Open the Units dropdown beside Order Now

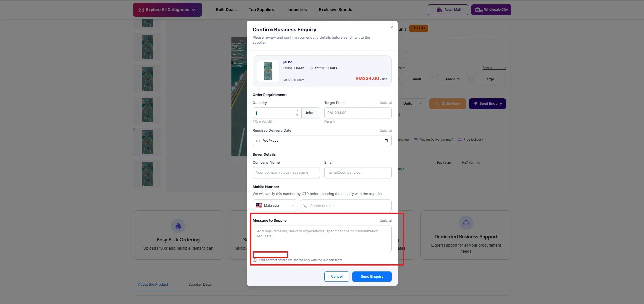click(413, 104)
